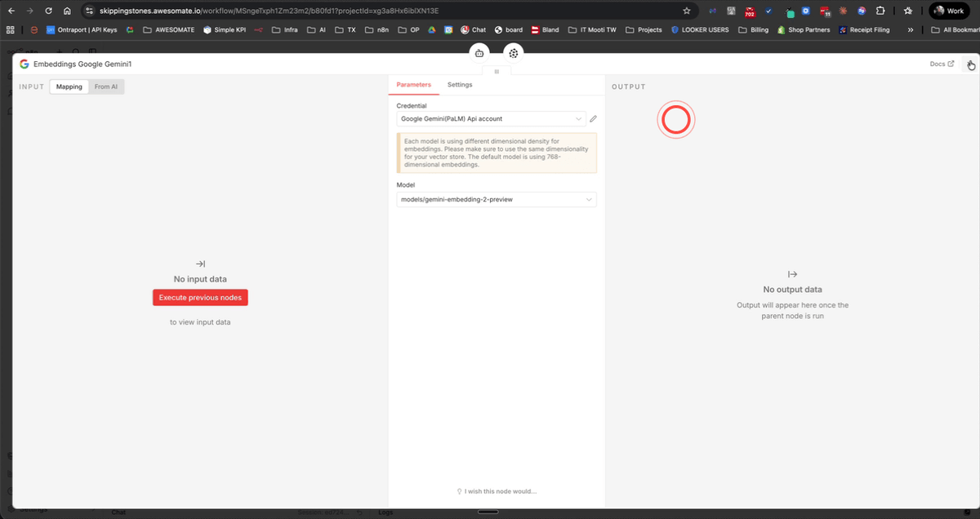This screenshot has width=980, height=519.
Task: Open the Google Drive bookmark icon
Action: coord(433,29)
